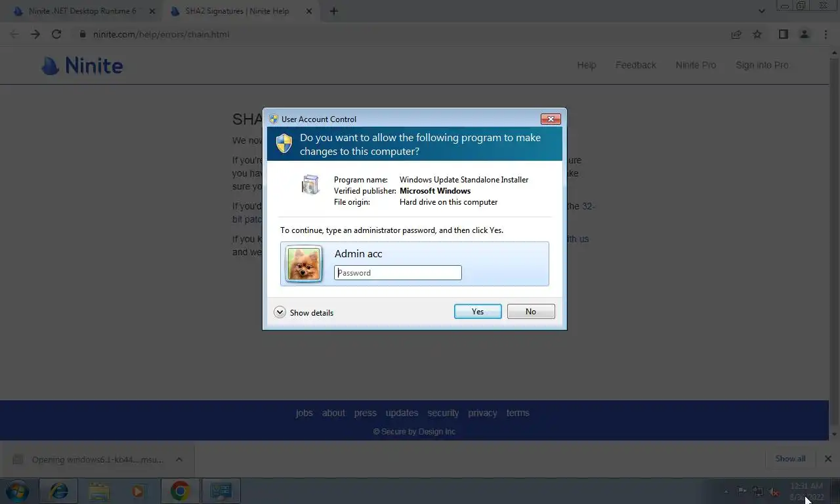Show hidden system tray icons arrow
This screenshot has height=504, width=840.
(x=726, y=492)
